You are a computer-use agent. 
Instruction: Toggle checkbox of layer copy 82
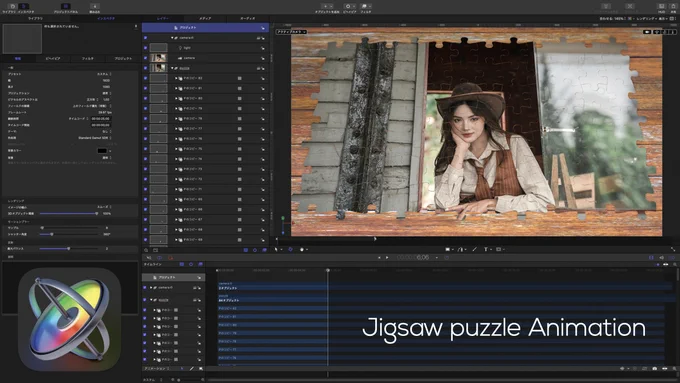(x=145, y=79)
